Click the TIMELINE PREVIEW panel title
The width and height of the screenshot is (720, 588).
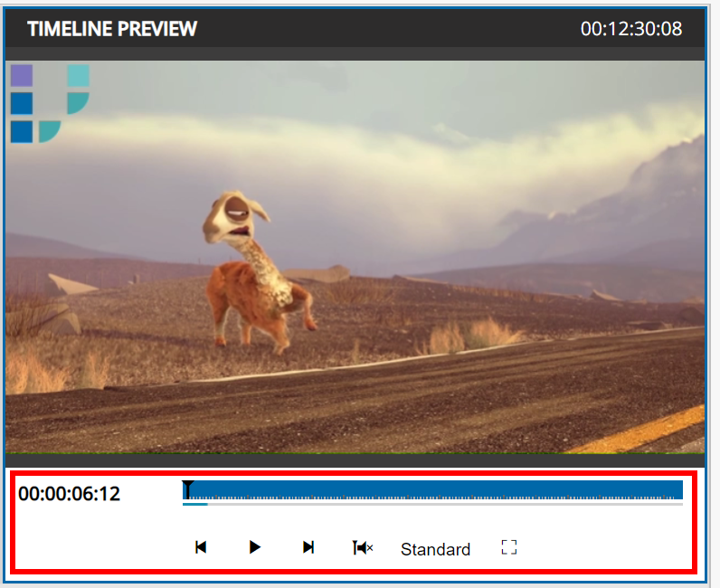tap(112, 29)
